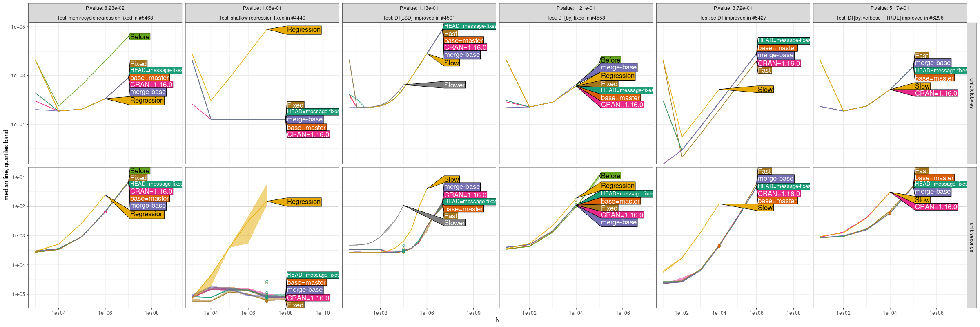Click 'Slow' label in DT[,.SD] seconds panel
980x327 pixels.
452,179
